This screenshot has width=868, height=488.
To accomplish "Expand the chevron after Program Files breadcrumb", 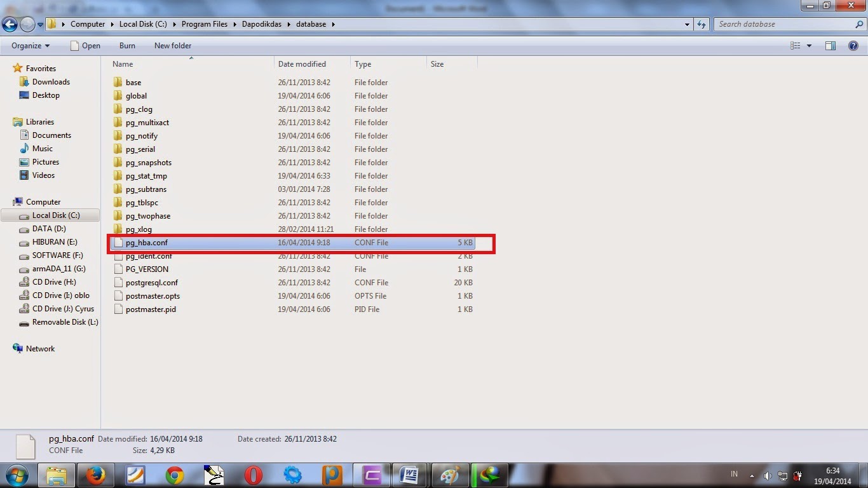I will [x=234, y=24].
